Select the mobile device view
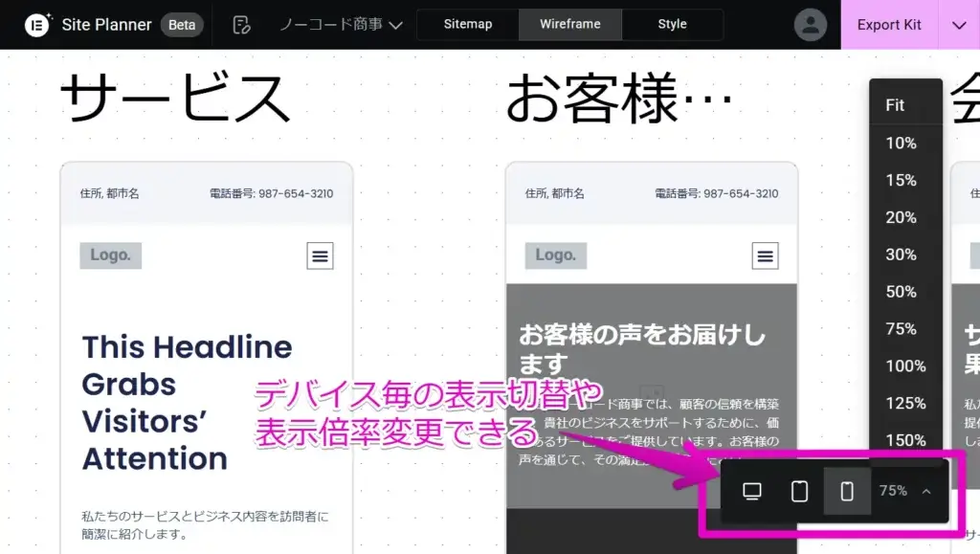Screen dimensions: 980x554 pyautogui.click(x=847, y=492)
